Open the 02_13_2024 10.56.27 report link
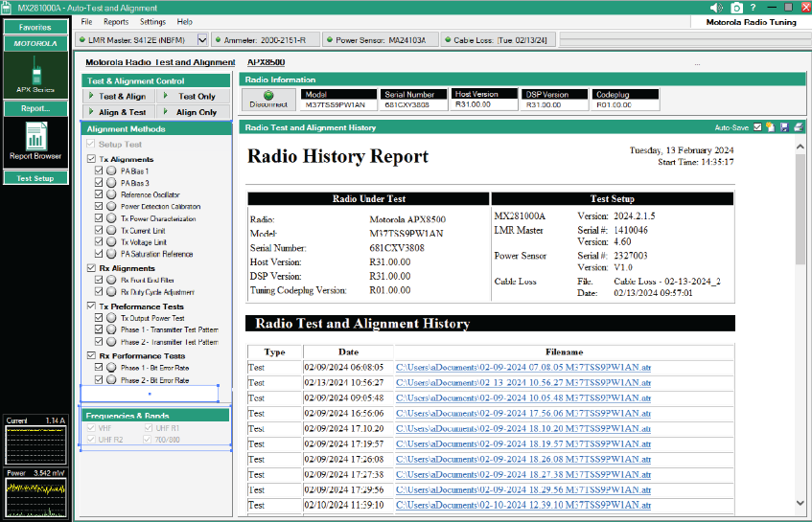Image resolution: width=812 pixels, height=522 pixels. [523, 383]
